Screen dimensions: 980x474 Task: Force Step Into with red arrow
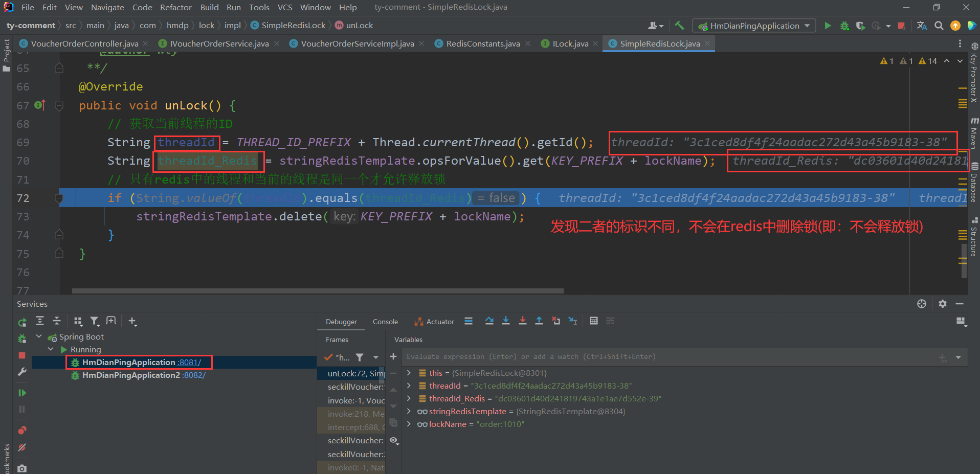tap(522, 321)
